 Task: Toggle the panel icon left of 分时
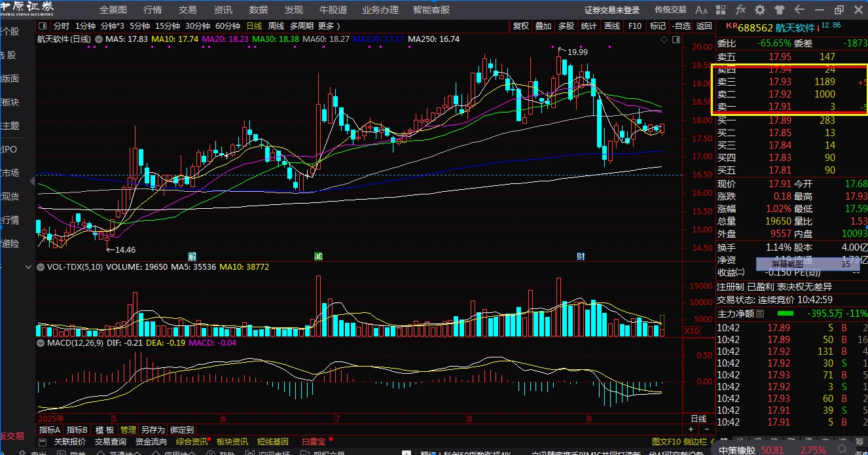tap(43, 26)
